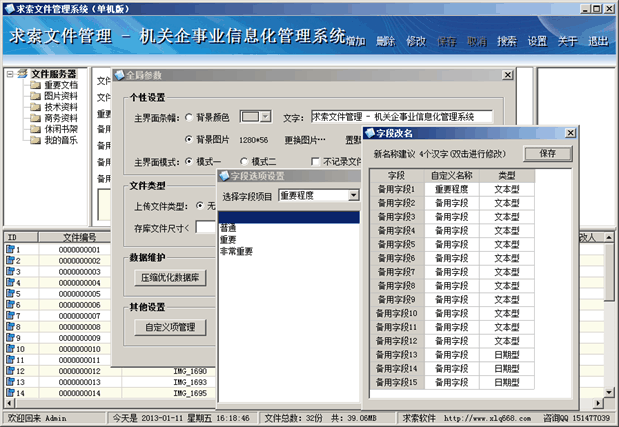Click the 修改 toolbar button
The width and height of the screenshot is (619, 427).
click(x=416, y=41)
